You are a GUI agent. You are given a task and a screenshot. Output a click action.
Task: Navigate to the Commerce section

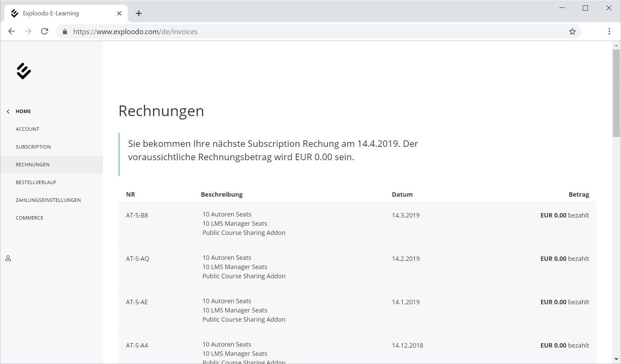29,218
